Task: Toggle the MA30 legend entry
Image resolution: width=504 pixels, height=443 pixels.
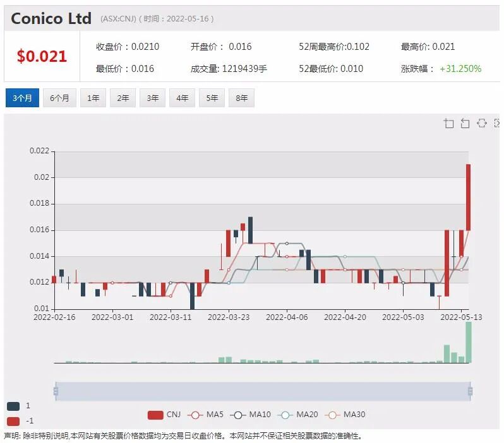Action: click(x=345, y=415)
